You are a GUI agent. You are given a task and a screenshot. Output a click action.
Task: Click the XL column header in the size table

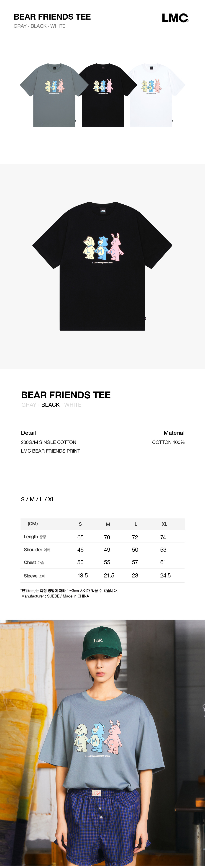pos(164,524)
